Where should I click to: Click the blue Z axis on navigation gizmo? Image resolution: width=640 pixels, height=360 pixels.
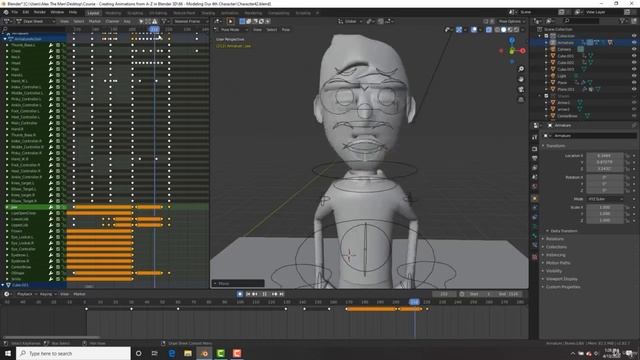[x=512, y=40]
